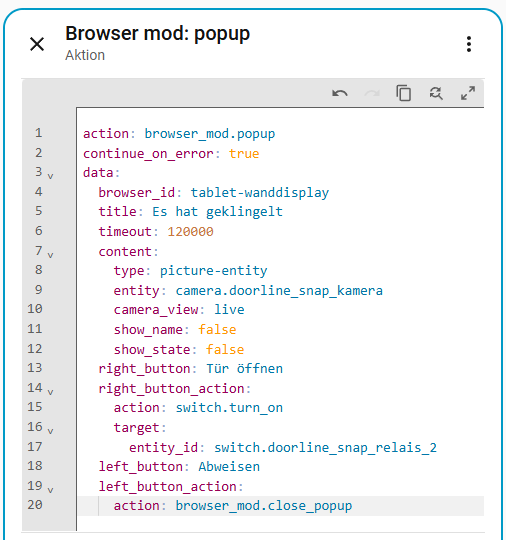Fold right_button_action block at line 14

50,392
